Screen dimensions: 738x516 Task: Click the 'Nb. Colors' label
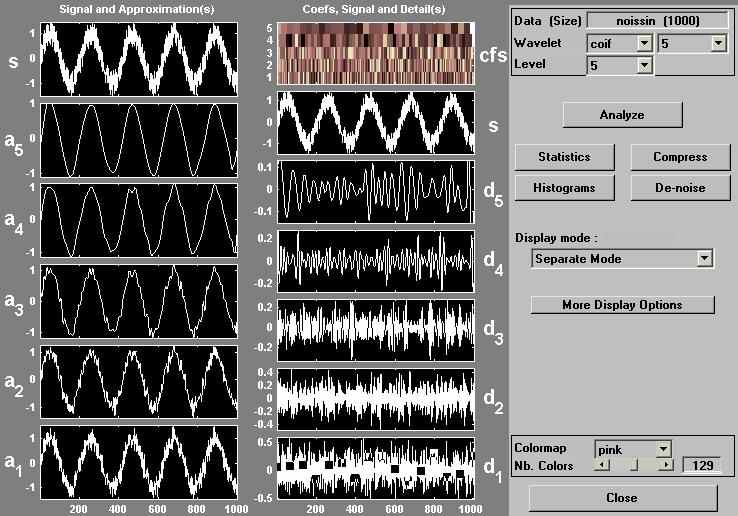click(544, 466)
